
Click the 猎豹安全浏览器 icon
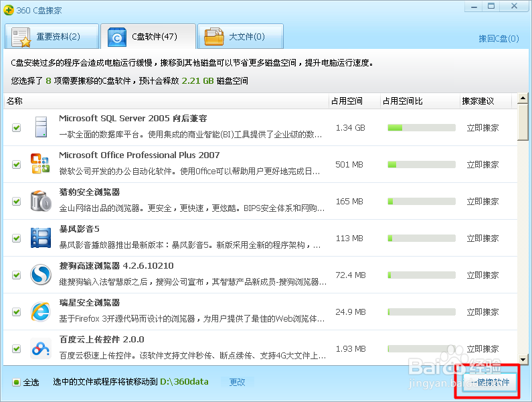tap(41, 201)
